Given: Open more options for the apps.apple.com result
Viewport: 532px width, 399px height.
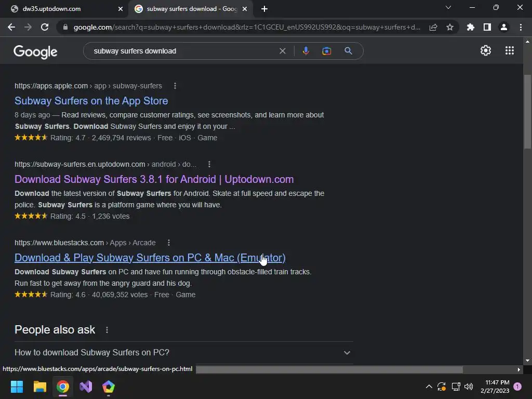Looking at the screenshot, I should [175, 86].
